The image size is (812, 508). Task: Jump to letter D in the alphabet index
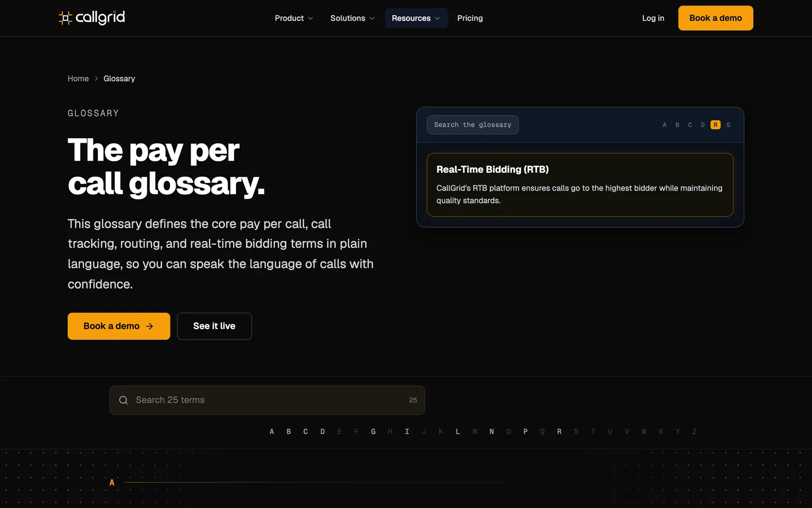pyautogui.click(x=322, y=432)
